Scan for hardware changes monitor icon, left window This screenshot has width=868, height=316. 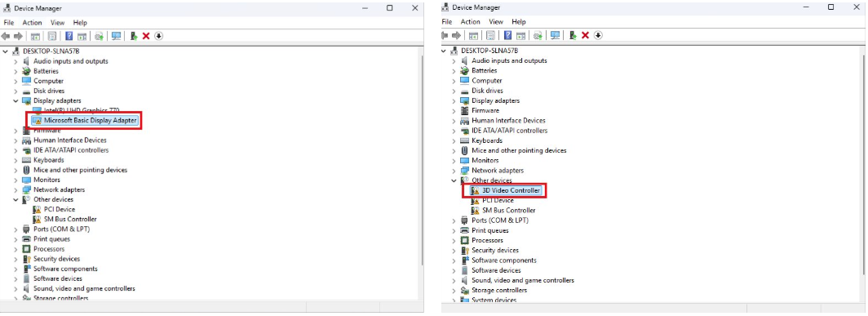(116, 36)
